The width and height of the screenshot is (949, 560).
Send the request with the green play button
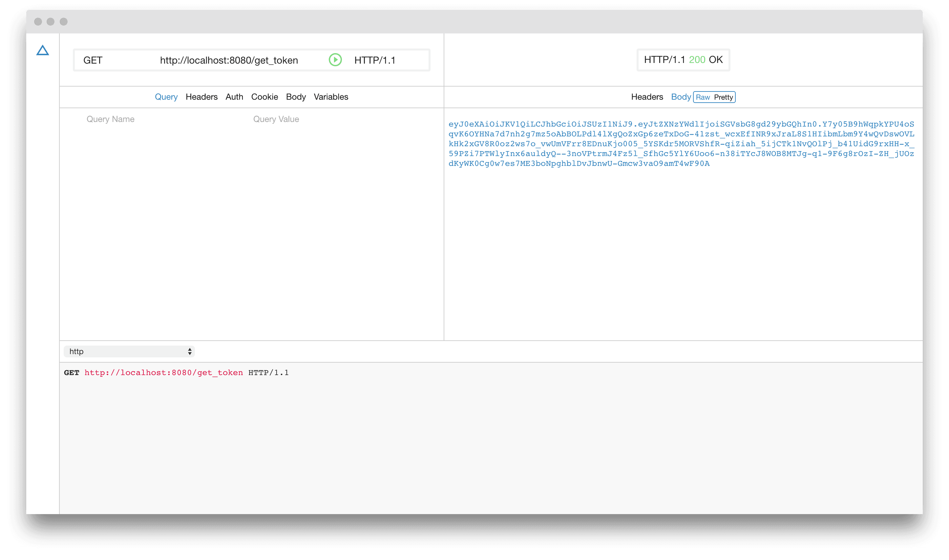pos(335,60)
